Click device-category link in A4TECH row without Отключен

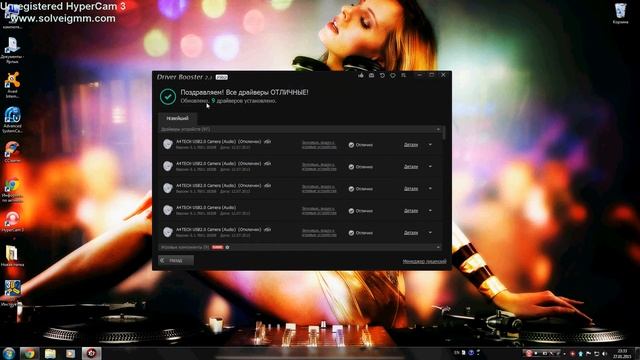click(319, 211)
